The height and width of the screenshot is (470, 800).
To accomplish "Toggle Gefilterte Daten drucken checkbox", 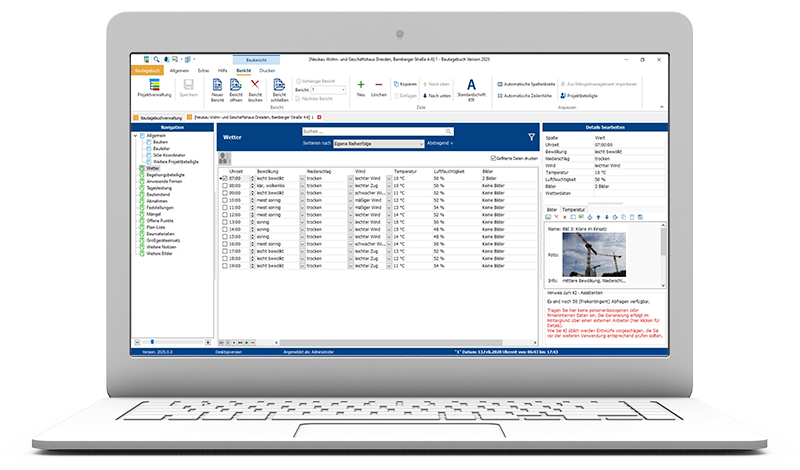I will [494, 158].
